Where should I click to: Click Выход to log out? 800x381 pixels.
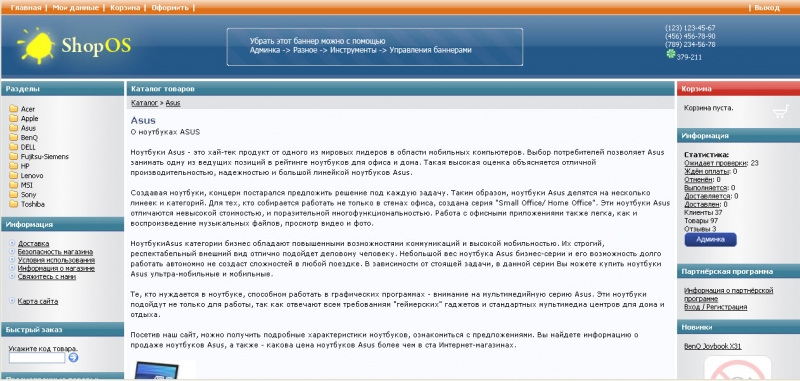tap(767, 8)
